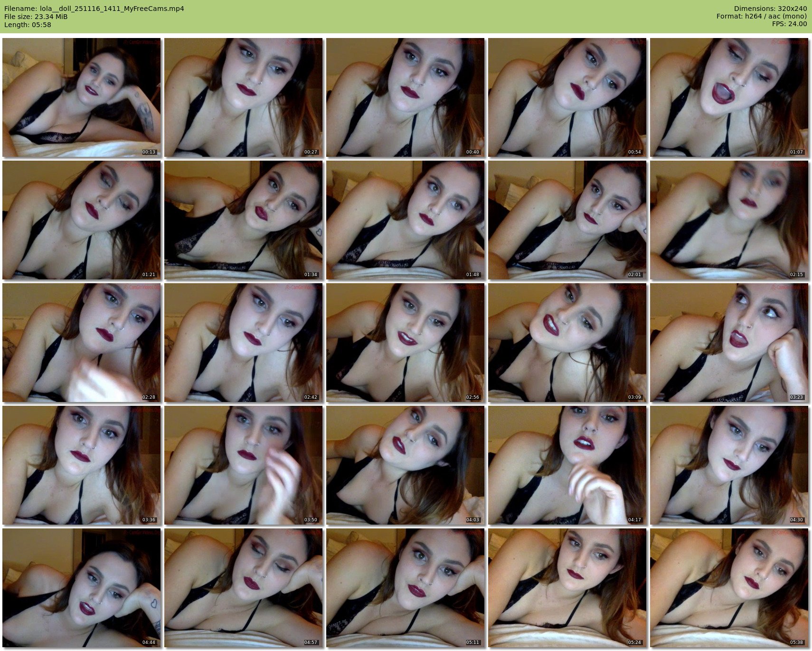This screenshot has height=651, width=812.
Task: Select the last frame at 05:38
Action: pos(729,588)
